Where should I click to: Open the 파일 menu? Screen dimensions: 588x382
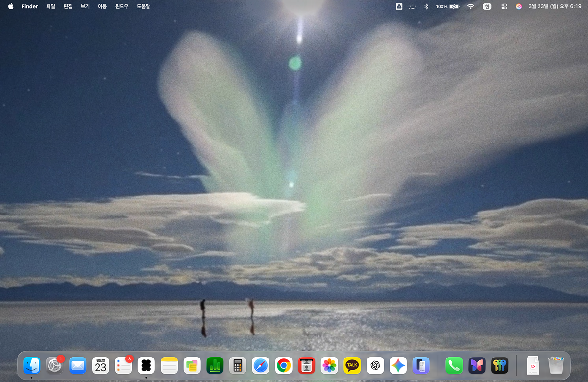click(x=50, y=6)
